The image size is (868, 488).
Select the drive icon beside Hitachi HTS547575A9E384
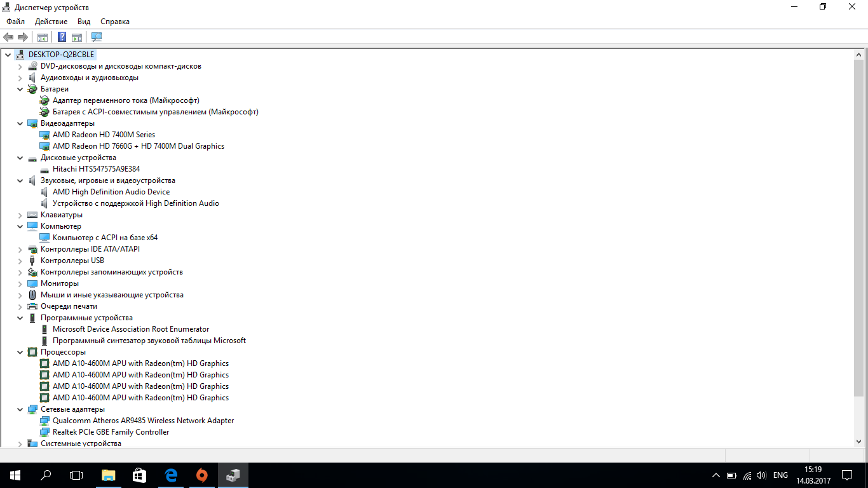44,169
